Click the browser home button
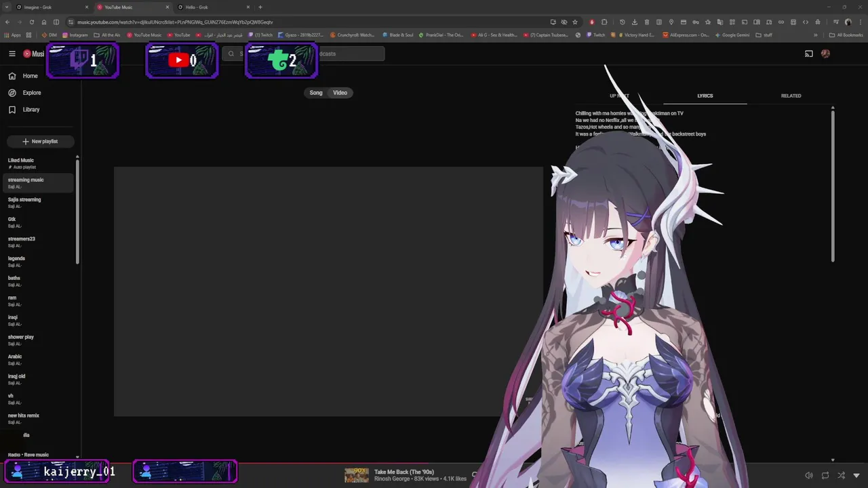Image resolution: width=868 pixels, height=488 pixels. tap(43, 22)
